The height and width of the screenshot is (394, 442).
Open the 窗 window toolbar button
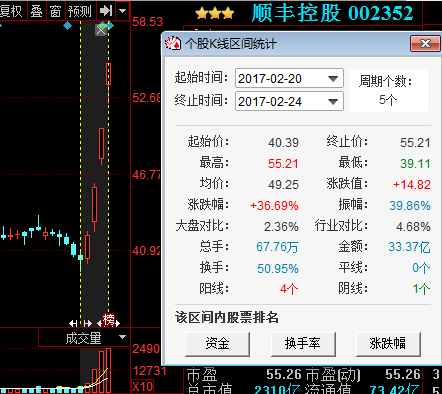pos(56,11)
